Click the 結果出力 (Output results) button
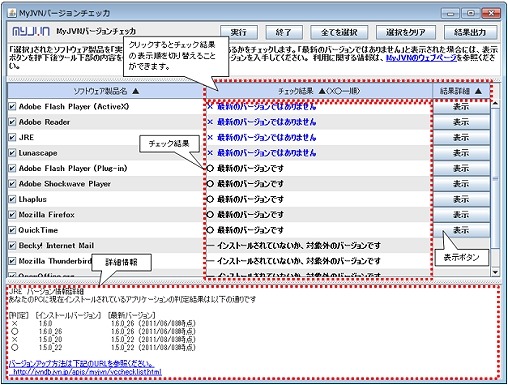The height and width of the screenshot is (385, 508). tap(470, 32)
